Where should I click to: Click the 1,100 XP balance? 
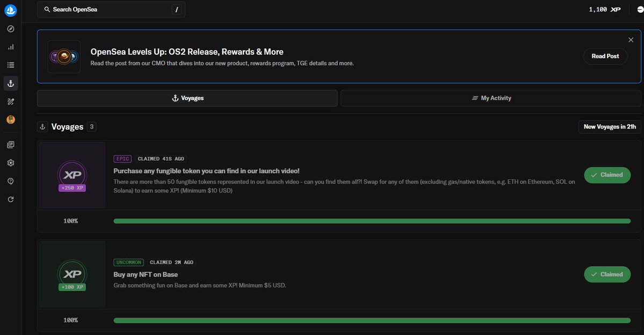coord(605,10)
